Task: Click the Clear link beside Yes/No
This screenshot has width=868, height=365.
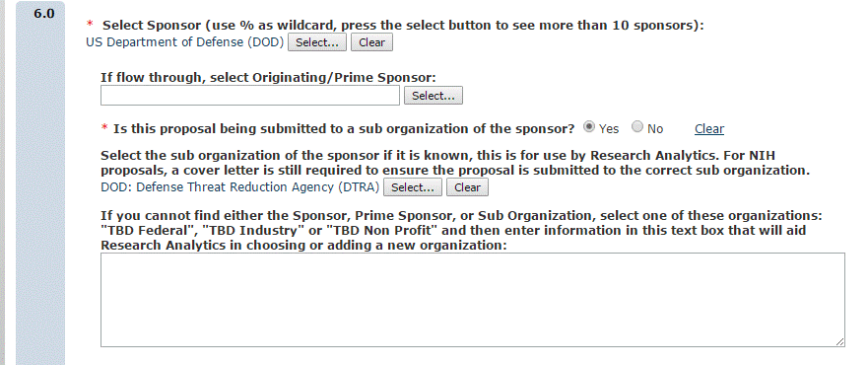Action: click(x=709, y=129)
